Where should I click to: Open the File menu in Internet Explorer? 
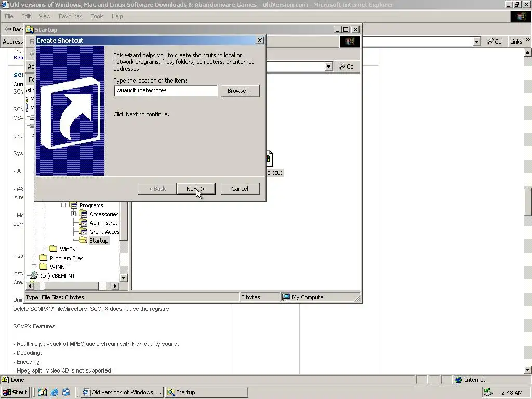pos(9,16)
